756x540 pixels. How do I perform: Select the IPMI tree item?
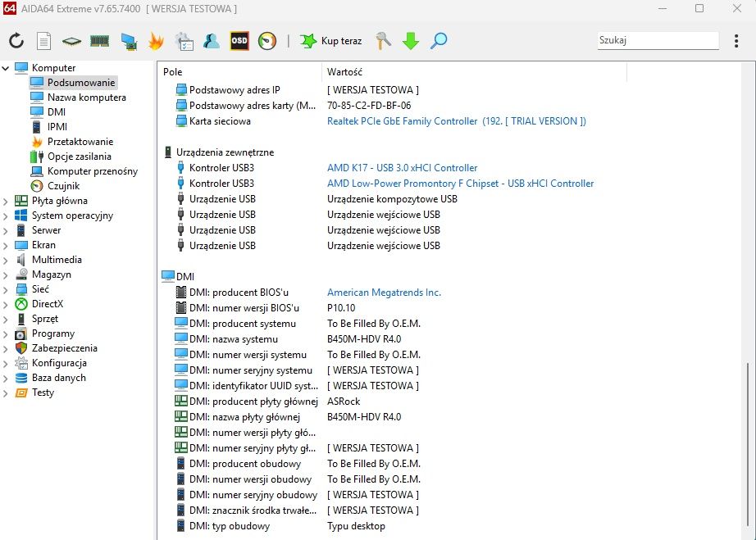[57, 127]
